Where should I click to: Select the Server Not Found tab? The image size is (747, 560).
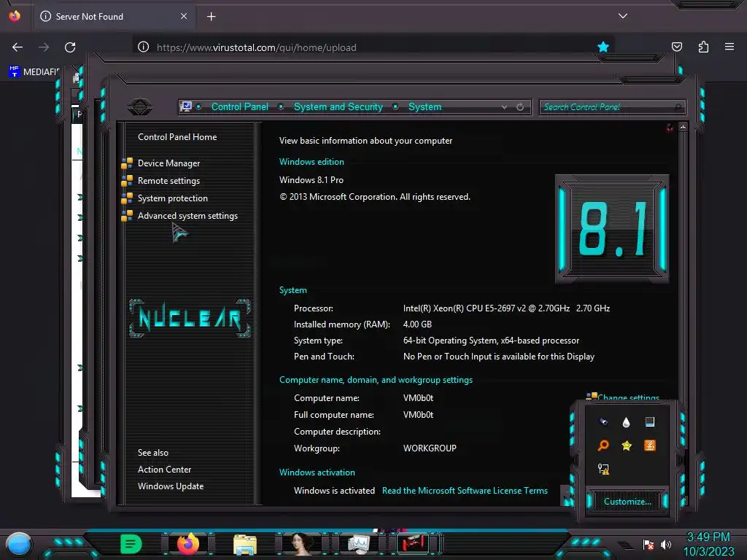(113, 17)
